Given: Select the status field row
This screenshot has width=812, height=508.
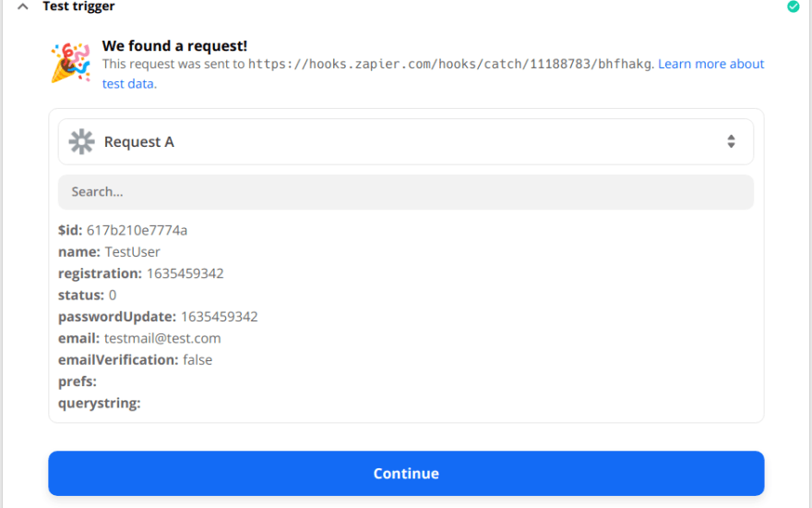Looking at the screenshot, I should coord(87,295).
